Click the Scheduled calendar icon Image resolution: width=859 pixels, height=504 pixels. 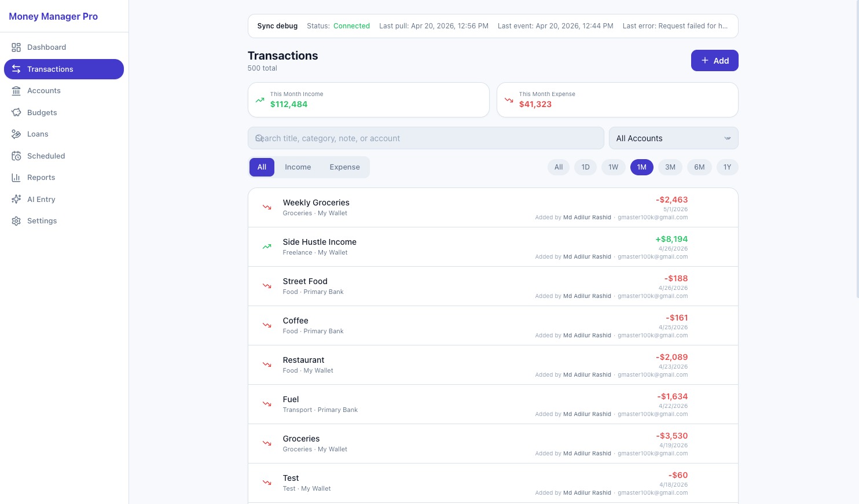[16, 156]
